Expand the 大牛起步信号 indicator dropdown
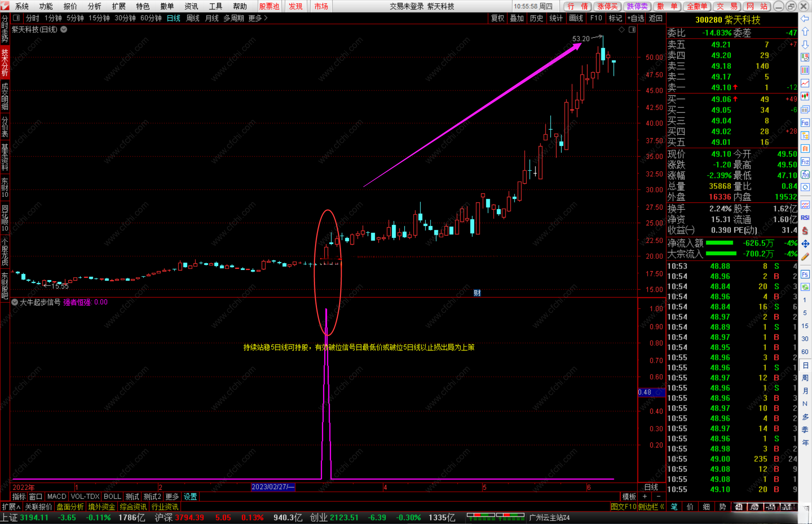 coord(15,302)
